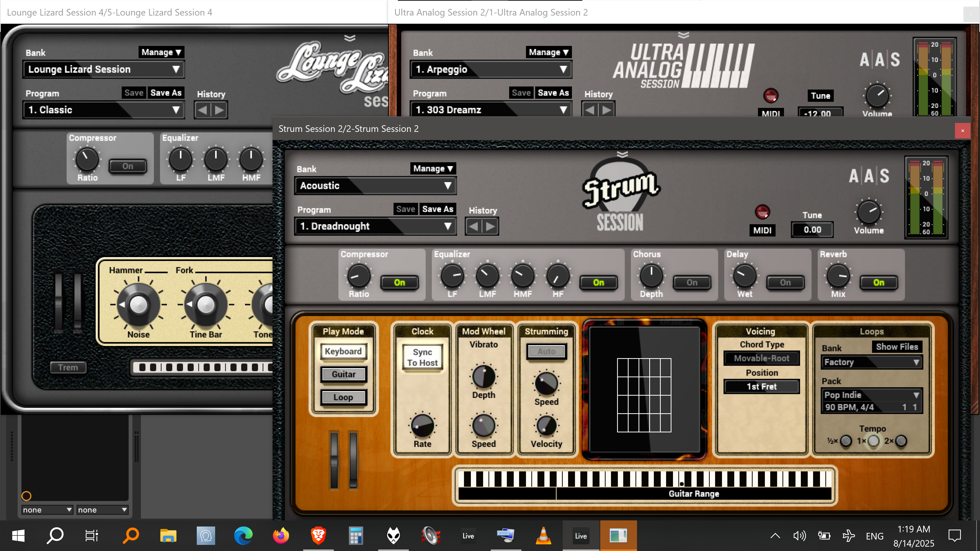The width and height of the screenshot is (980, 551).
Task: Select Guitar play mode
Action: click(343, 374)
